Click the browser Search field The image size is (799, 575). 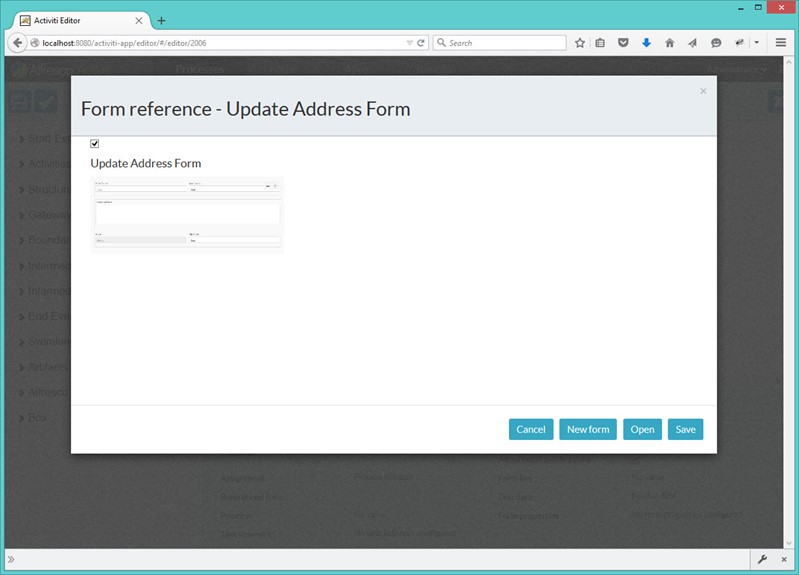[x=499, y=43]
